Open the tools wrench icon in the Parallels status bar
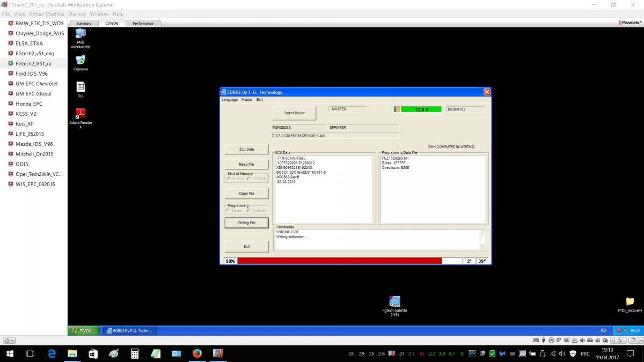The image size is (644, 362). (620, 340)
